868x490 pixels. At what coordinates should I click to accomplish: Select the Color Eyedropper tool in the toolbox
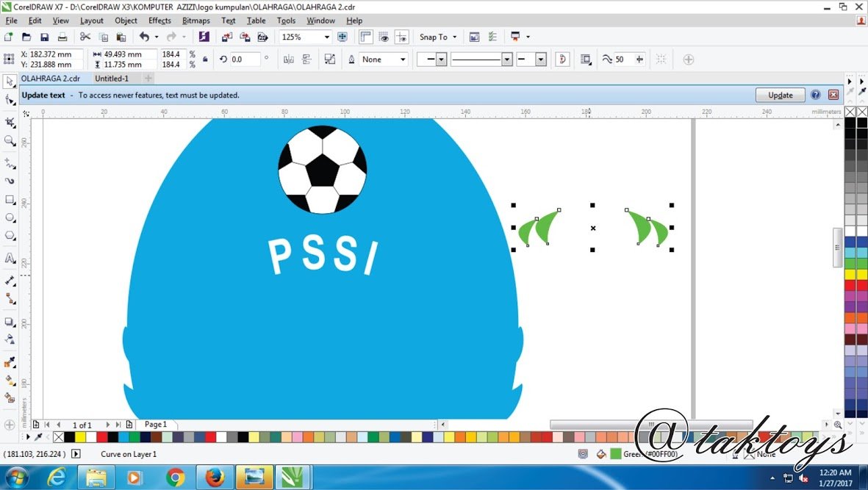point(10,362)
